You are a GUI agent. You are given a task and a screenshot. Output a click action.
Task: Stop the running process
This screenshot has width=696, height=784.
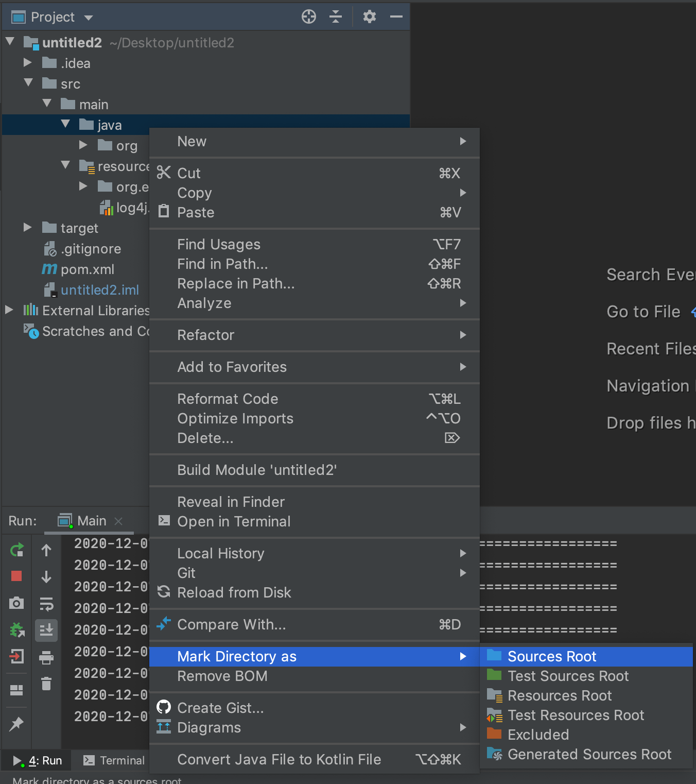pos(16,576)
